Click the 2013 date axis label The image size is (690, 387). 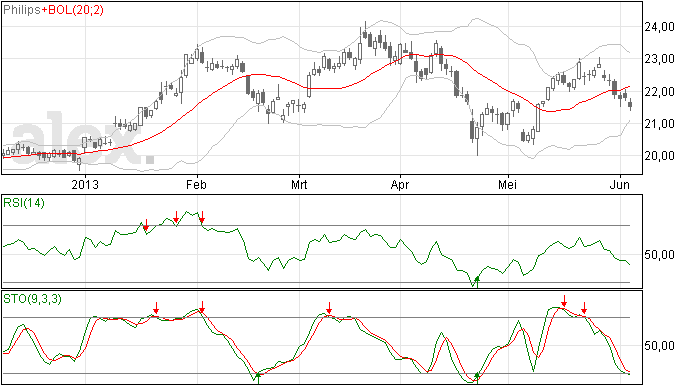(85, 184)
